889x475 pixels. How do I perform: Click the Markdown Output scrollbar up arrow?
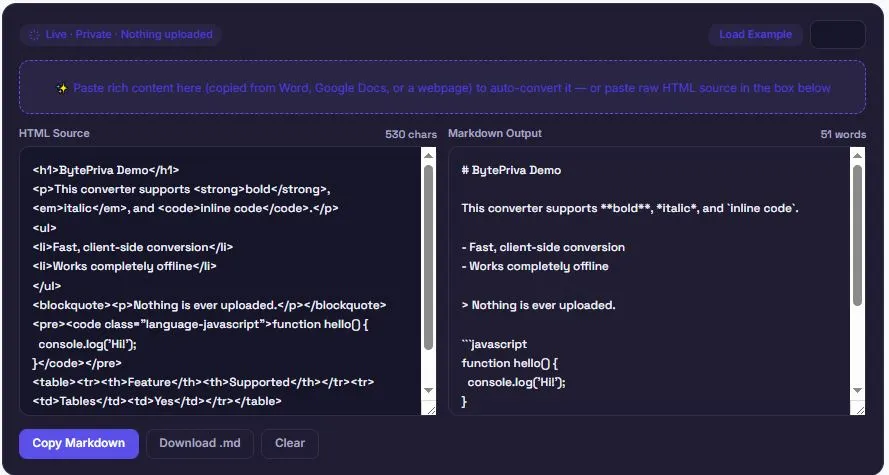coord(857,155)
